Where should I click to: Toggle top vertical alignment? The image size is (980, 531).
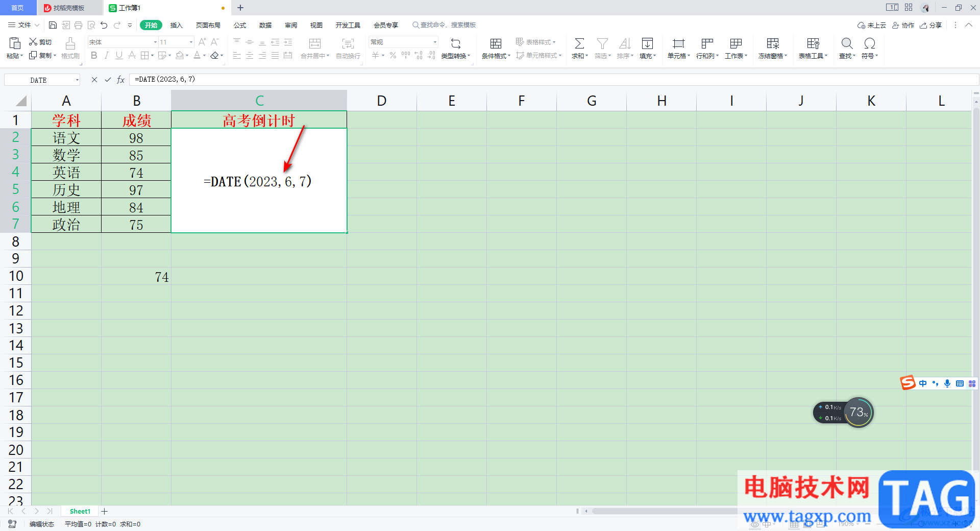pyautogui.click(x=237, y=42)
